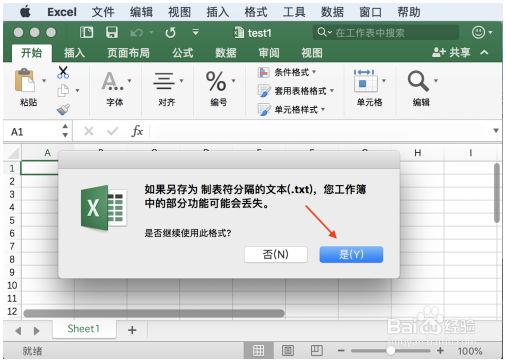This screenshot has width=506, height=362.
Task: Switch to Normal grid view icon
Action: [x=259, y=350]
